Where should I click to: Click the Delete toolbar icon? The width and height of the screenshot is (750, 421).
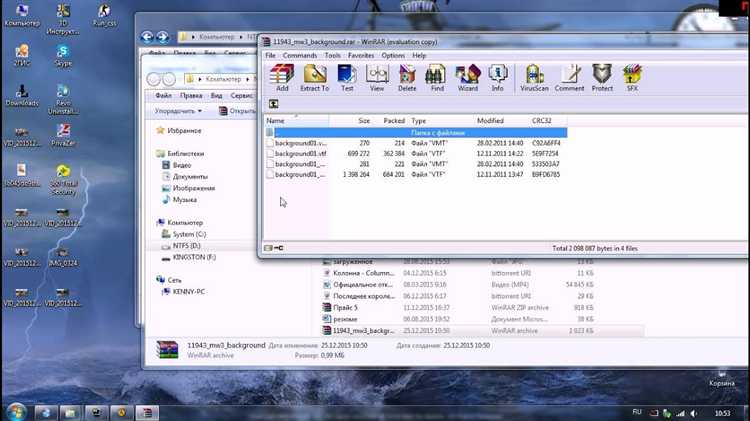pos(407,78)
